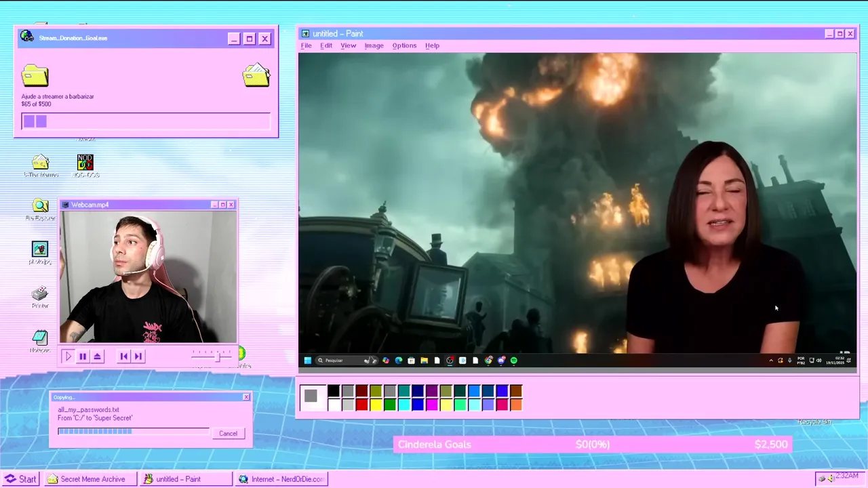
Task: Open the Edit menu in Paint
Action: pyautogui.click(x=326, y=45)
